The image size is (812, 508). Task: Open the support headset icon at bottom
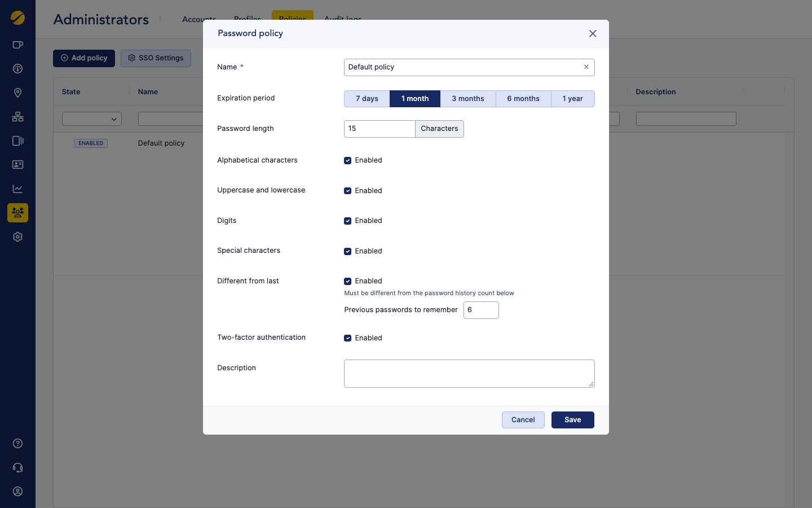point(17,467)
